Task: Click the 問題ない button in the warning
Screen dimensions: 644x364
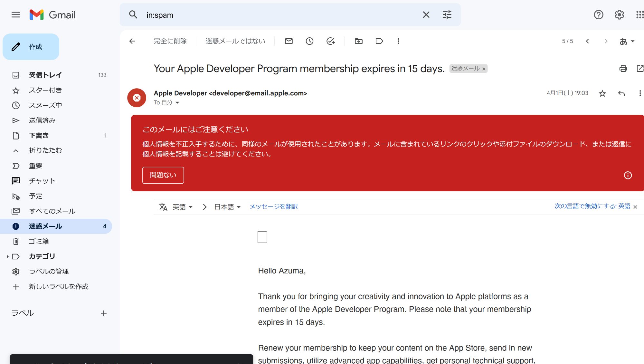Action: 163,175
